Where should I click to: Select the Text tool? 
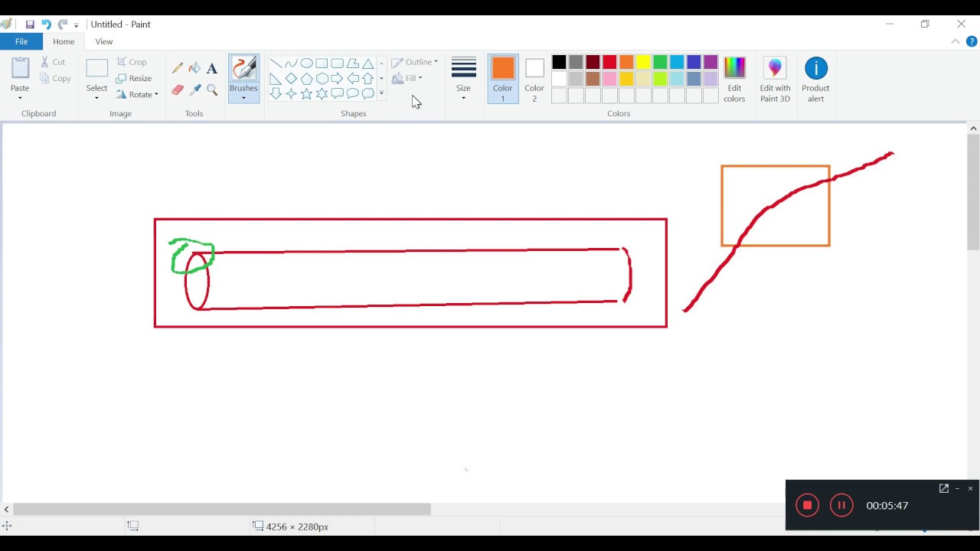tap(212, 68)
